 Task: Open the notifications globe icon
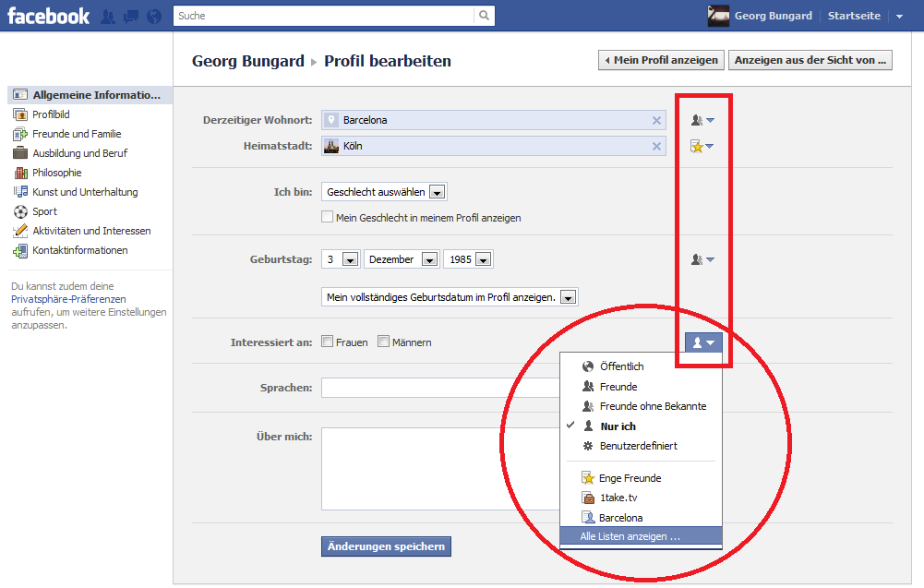coord(154,17)
